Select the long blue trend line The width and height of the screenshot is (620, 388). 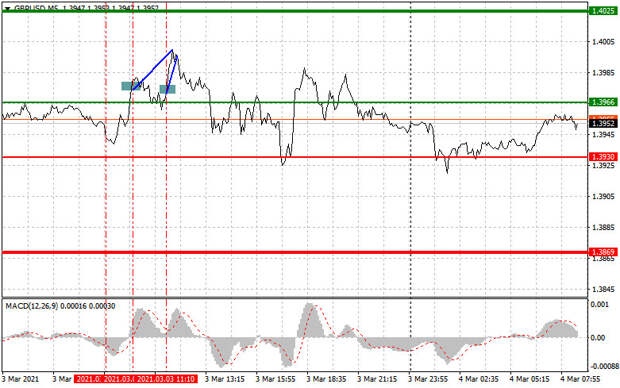[x=153, y=70]
